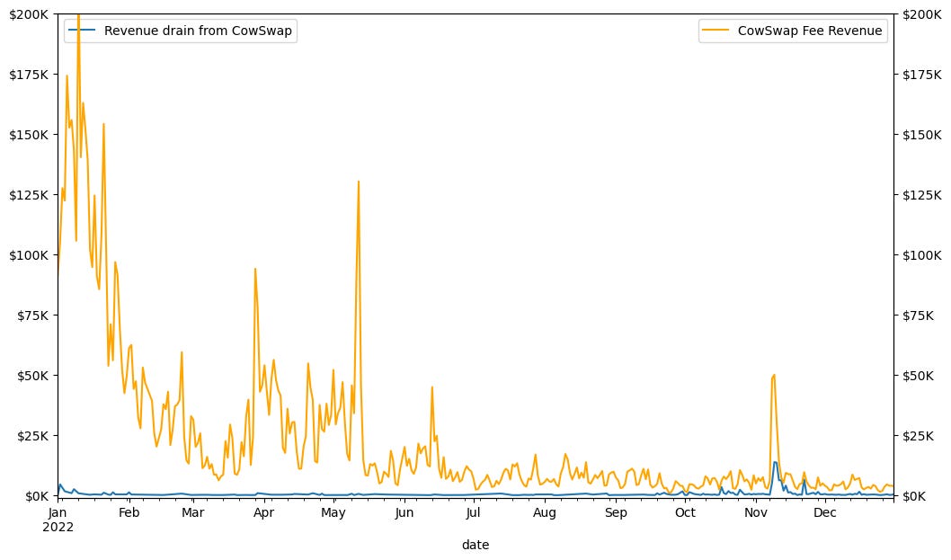This screenshot has width=951, height=560.
Task: Click the "$175K" label on the left y-axis
Action: (30, 75)
